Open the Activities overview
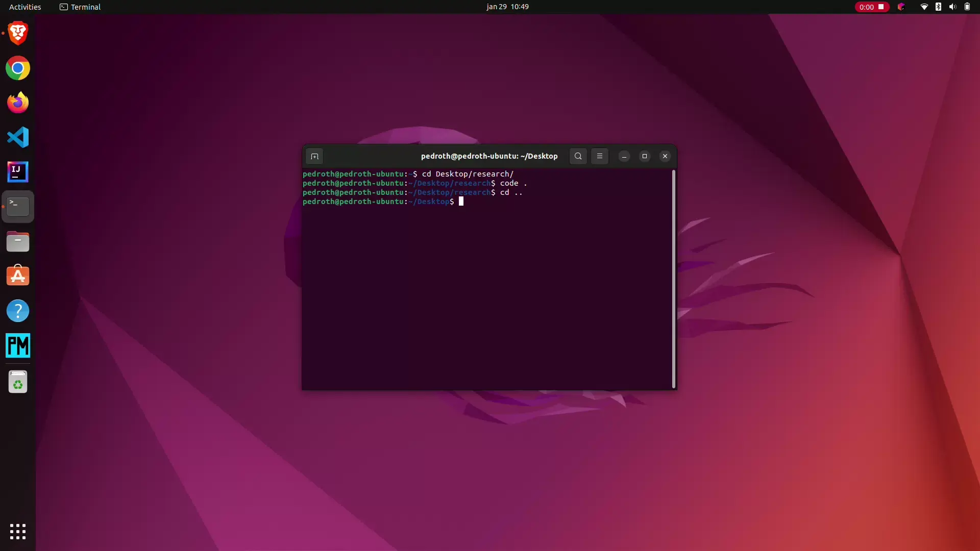 point(25,7)
